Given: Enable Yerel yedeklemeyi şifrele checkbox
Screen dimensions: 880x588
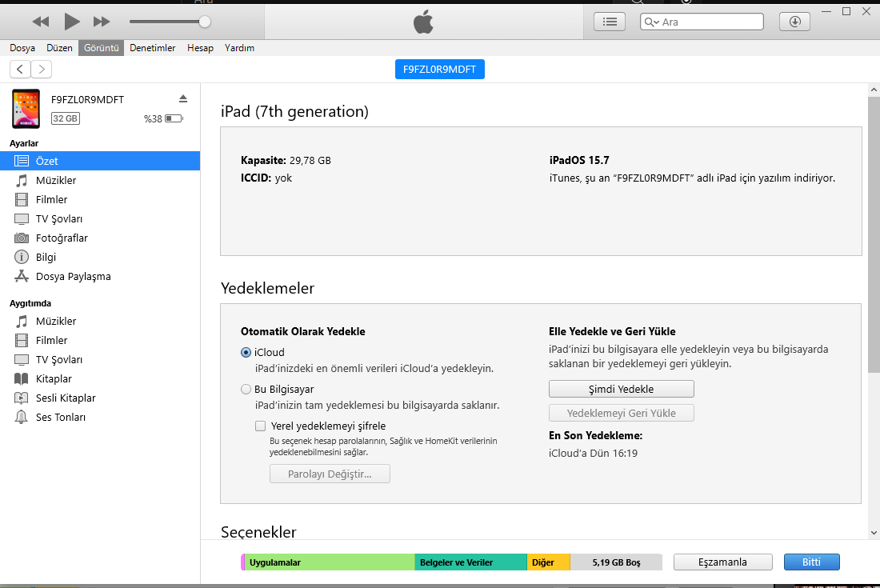Looking at the screenshot, I should click(261, 426).
